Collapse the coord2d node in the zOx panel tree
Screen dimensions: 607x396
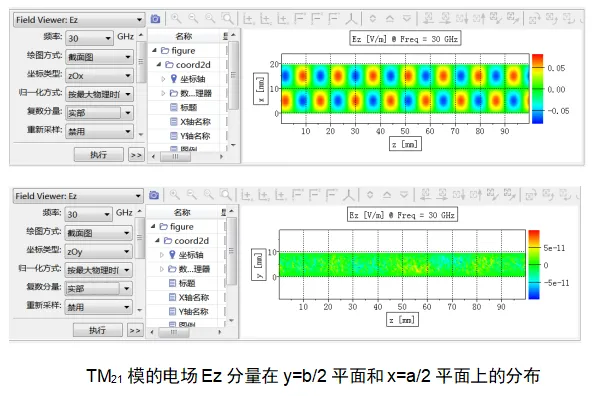[x=159, y=64]
